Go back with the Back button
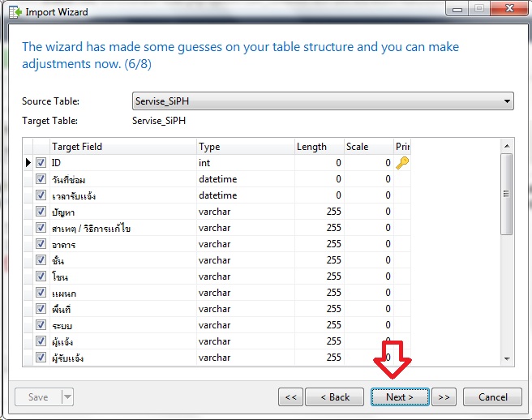The height and width of the screenshot is (420, 532). (x=333, y=397)
